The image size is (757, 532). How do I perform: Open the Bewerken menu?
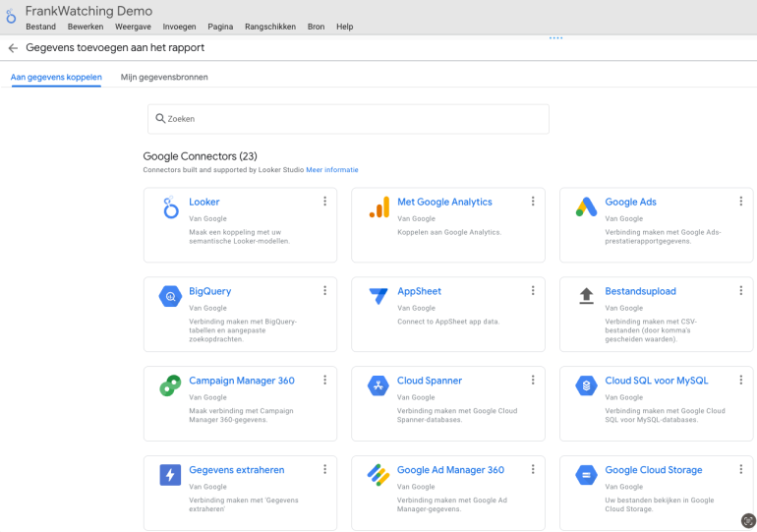[x=86, y=27]
